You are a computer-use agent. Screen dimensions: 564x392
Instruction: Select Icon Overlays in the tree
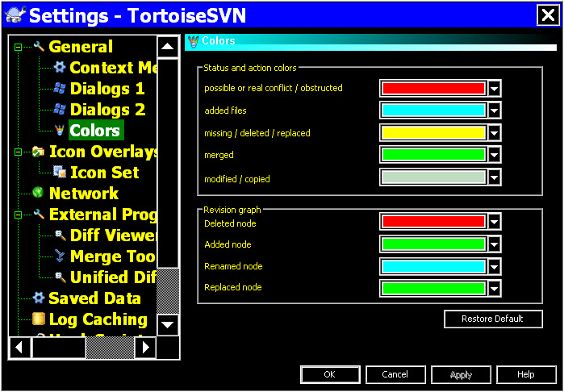tap(102, 152)
